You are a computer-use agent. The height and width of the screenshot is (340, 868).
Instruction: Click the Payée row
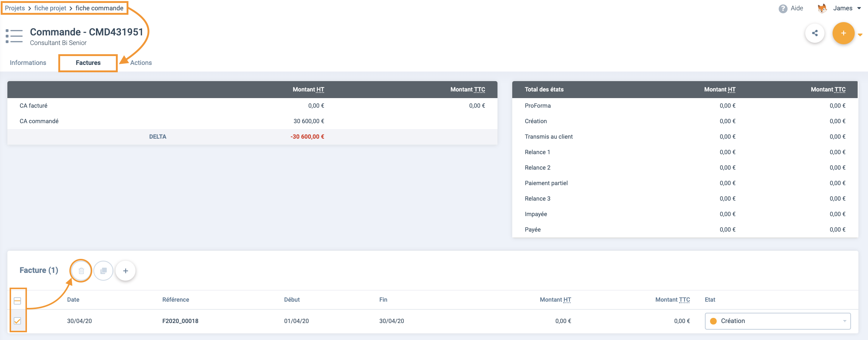point(685,230)
